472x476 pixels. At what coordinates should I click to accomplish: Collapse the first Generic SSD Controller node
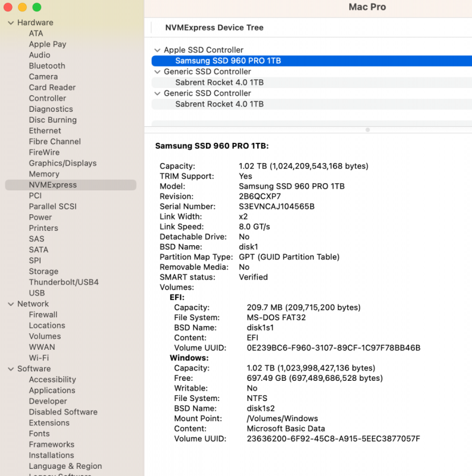pyautogui.click(x=157, y=71)
